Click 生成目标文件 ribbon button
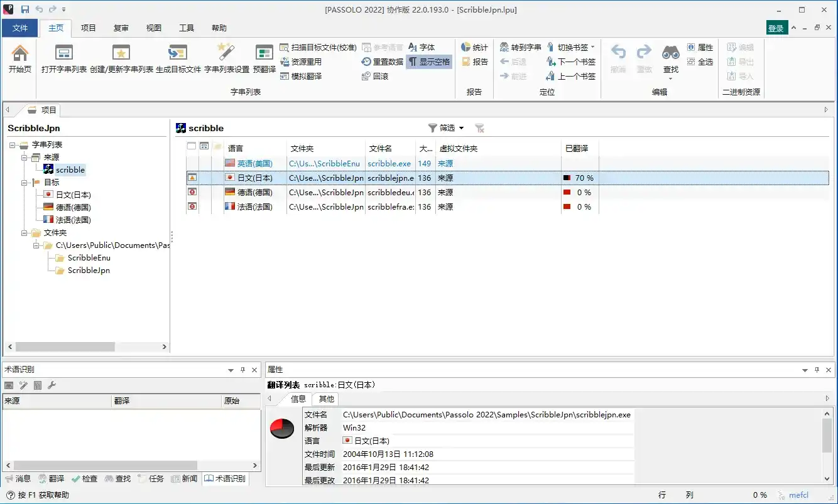 [178, 59]
